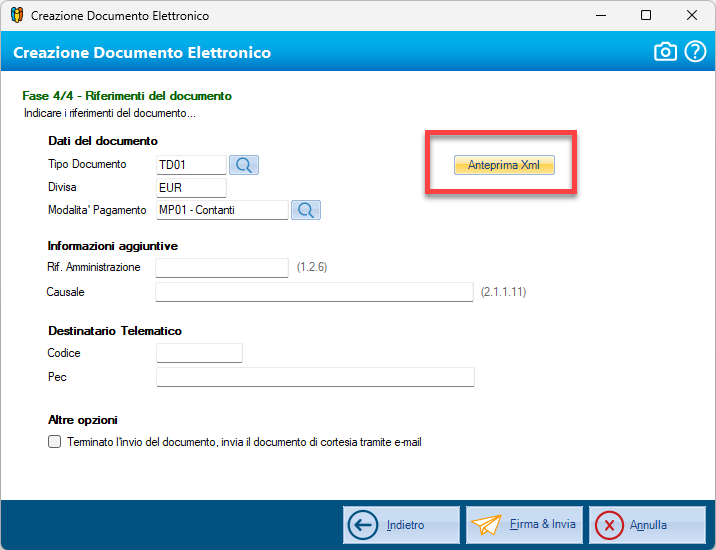
Task: Click the Tipo Documento field TD01
Action: tap(191, 165)
